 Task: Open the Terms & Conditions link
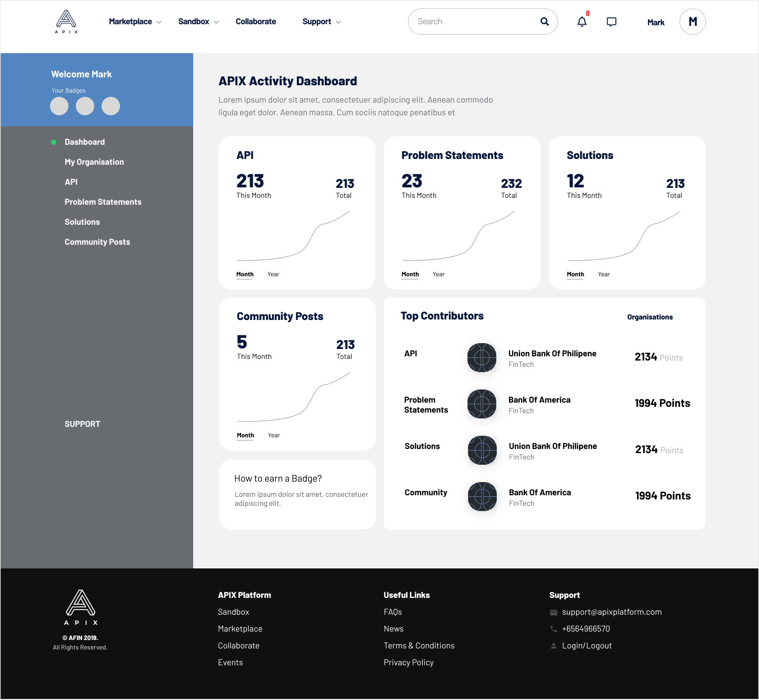(x=419, y=645)
